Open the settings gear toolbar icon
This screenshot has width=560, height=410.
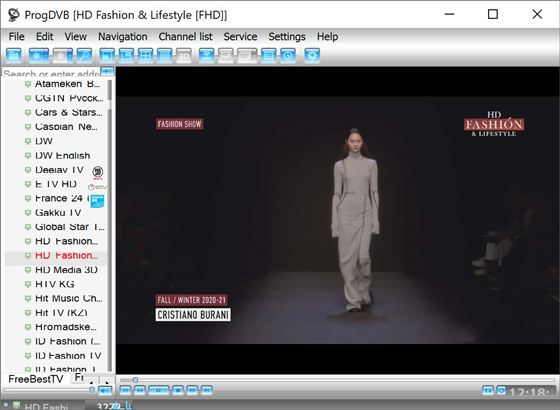(312, 56)
